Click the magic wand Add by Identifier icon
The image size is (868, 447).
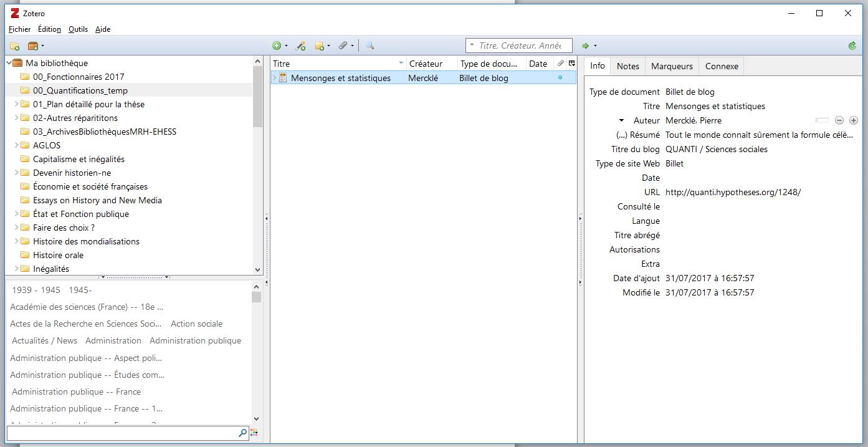point(300,46)
